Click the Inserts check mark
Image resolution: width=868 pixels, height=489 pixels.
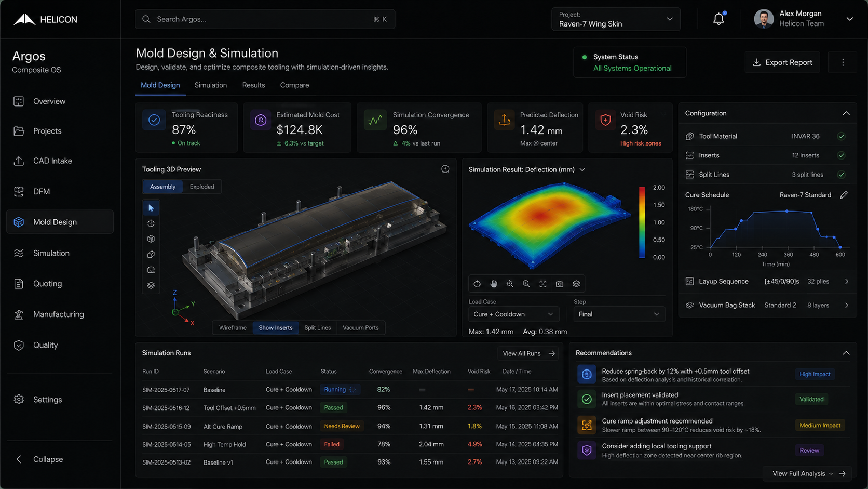(842, 155)
